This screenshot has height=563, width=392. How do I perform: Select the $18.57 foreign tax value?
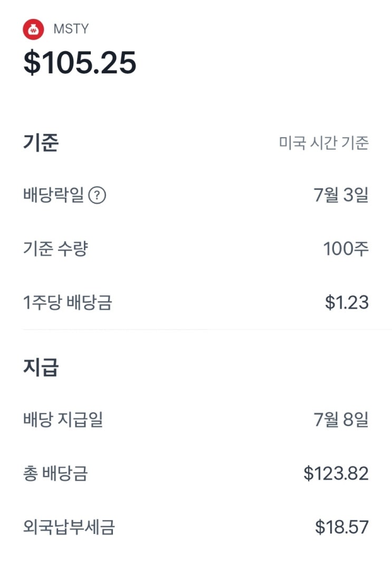[x=341, y=527]
